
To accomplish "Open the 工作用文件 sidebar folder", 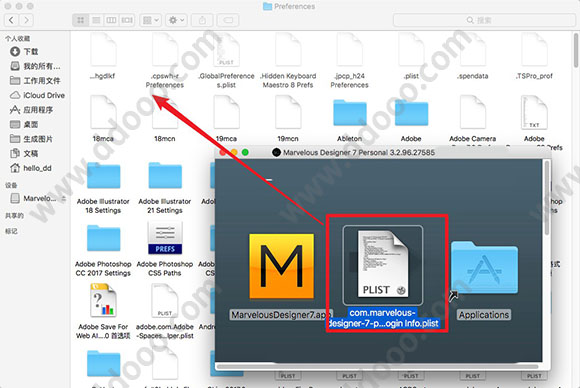I will tap(35, 81).
